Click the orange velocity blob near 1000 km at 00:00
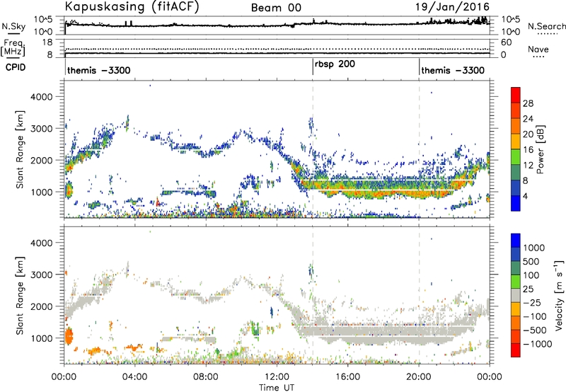The image size is (566, 392). pyautogui.click(x=69, y=336)
